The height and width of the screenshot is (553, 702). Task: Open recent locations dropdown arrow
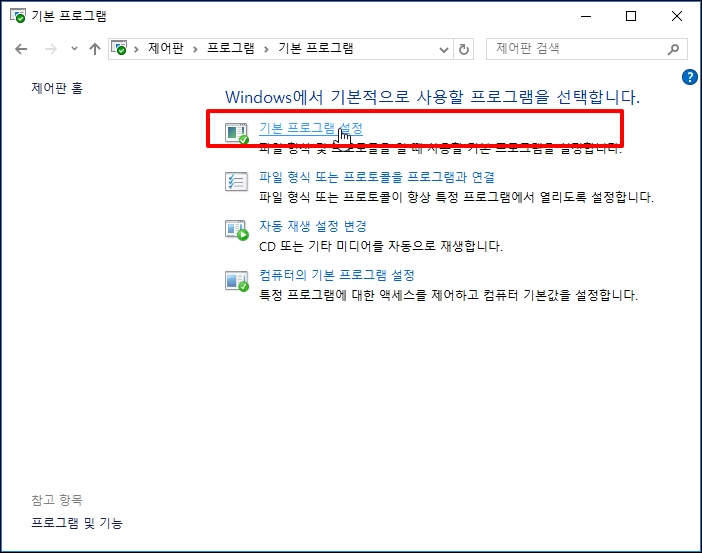74,49
